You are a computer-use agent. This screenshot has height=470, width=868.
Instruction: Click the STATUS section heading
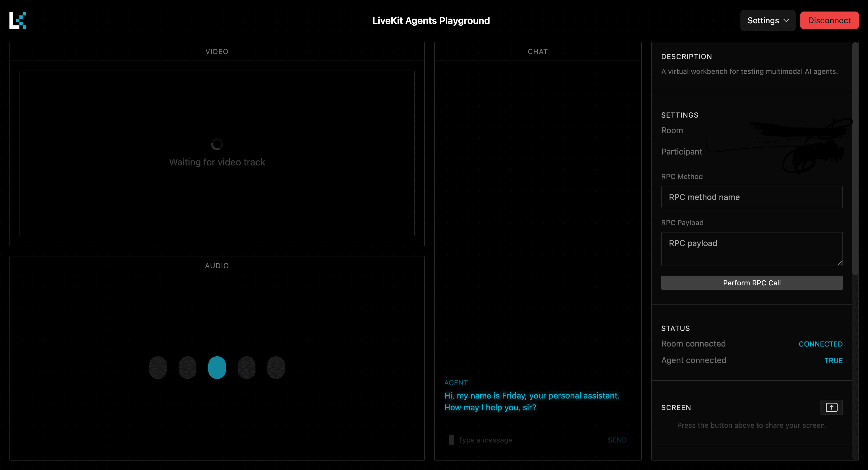(x=675, y=328)
